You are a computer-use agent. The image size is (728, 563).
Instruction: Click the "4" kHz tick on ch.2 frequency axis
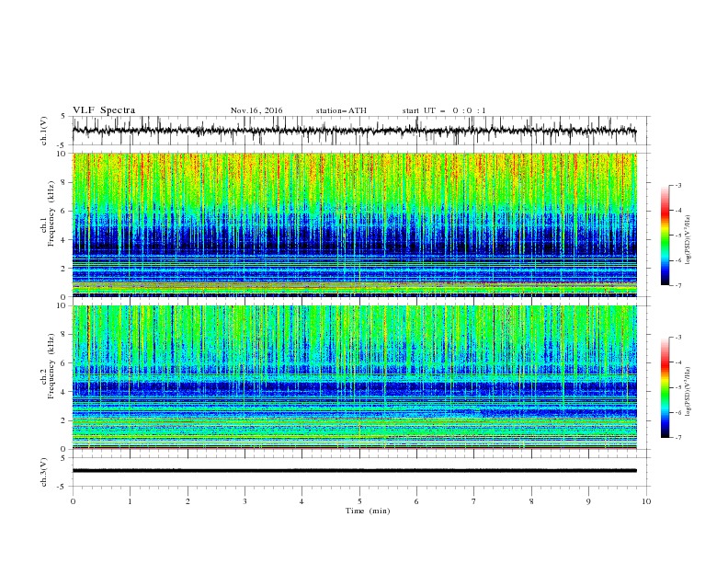pyautogui.click(x=63, y=392)
